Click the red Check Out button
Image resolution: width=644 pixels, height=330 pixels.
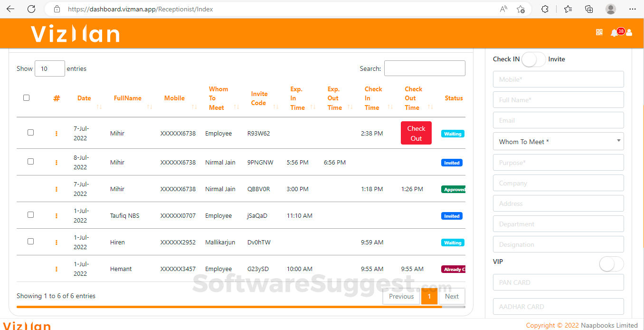pyautogui.click(x=416, y=133)
